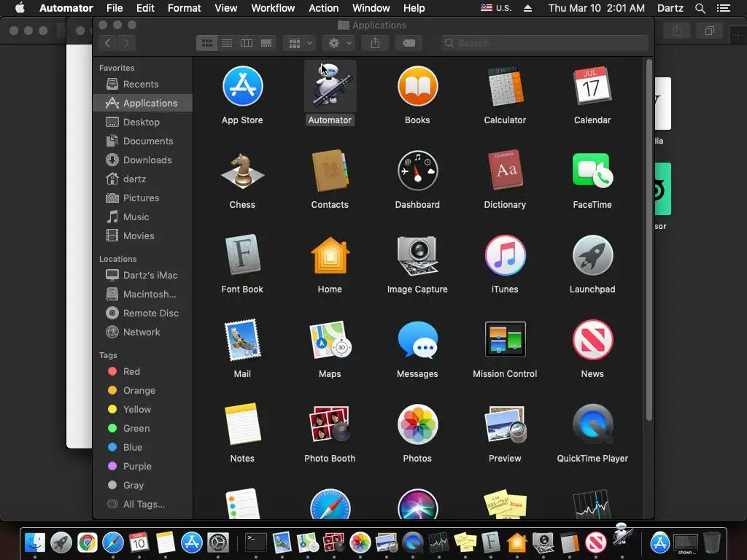Select the Chess app icon

(x=242, y=171)
